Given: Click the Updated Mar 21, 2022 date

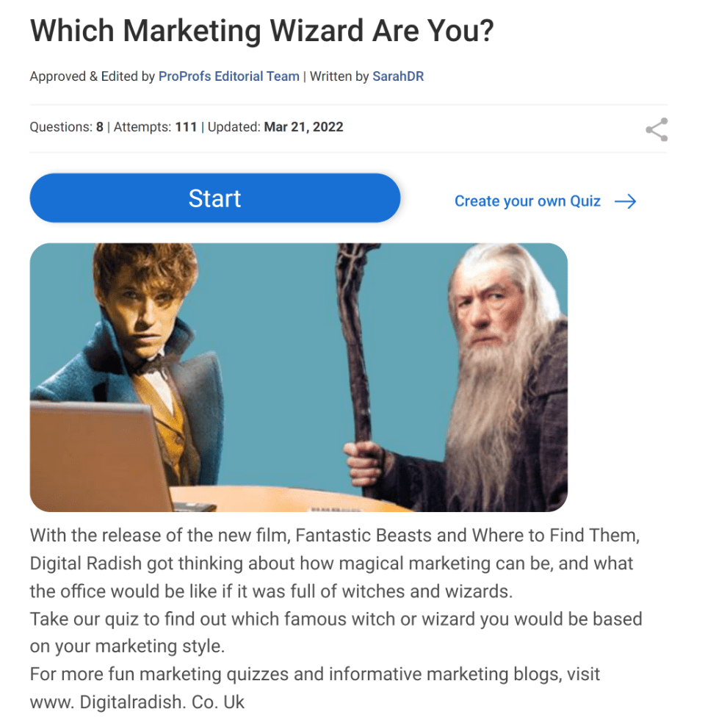Looking at the screenshot, I should click(275, 127).
